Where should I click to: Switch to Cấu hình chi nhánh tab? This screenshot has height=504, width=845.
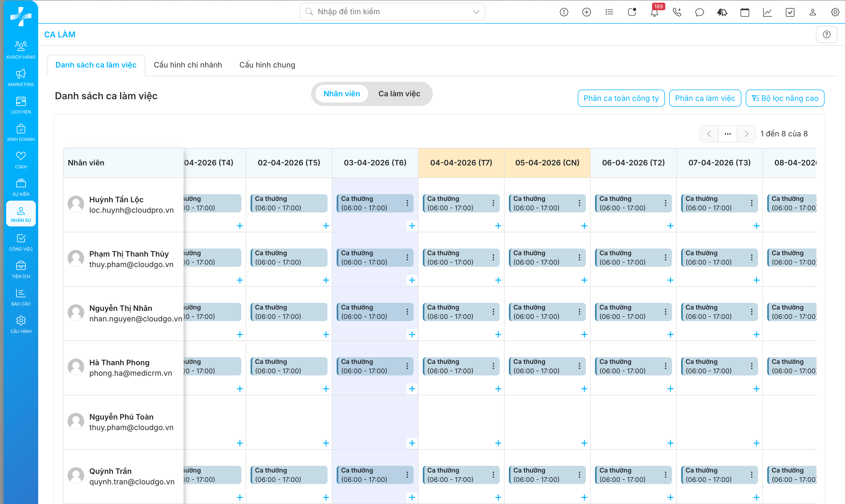[x=188, y=65]
